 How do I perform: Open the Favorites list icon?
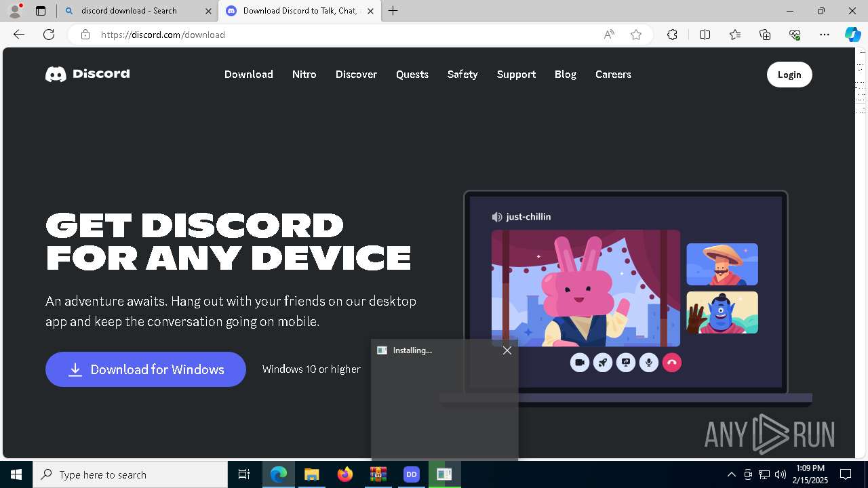(x=735, y=35)
